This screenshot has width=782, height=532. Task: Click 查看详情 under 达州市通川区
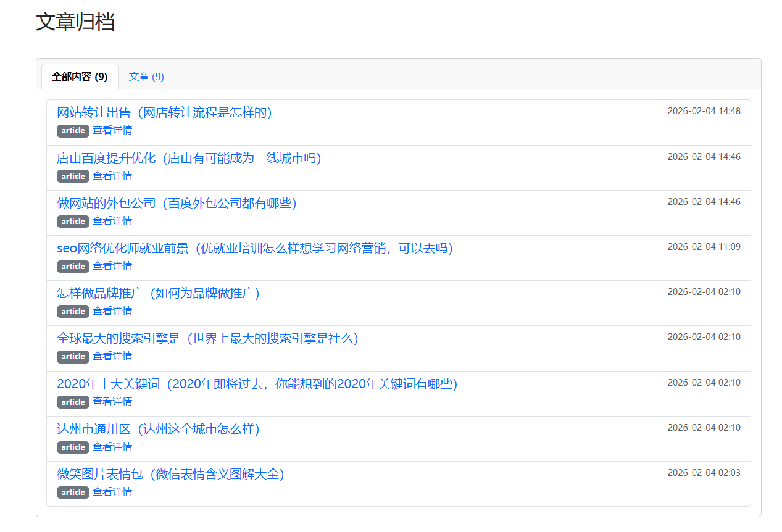pos(112,447)
